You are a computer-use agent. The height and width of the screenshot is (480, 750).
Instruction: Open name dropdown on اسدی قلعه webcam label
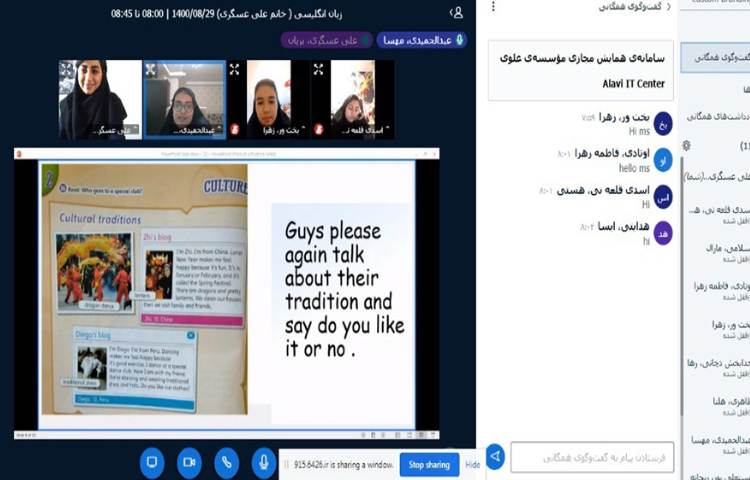click(365, 130)
